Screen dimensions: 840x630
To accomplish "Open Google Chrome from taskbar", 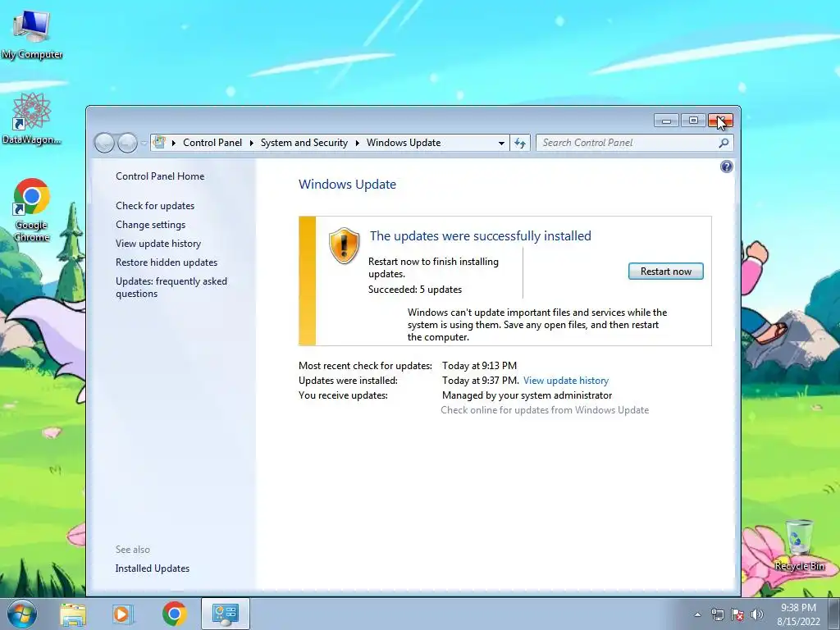I will pos(175,614).
